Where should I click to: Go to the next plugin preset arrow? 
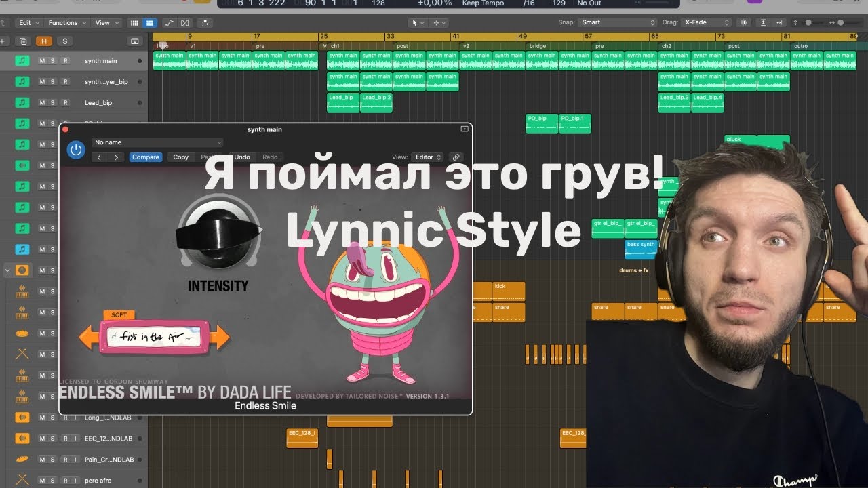click(116, 157)
